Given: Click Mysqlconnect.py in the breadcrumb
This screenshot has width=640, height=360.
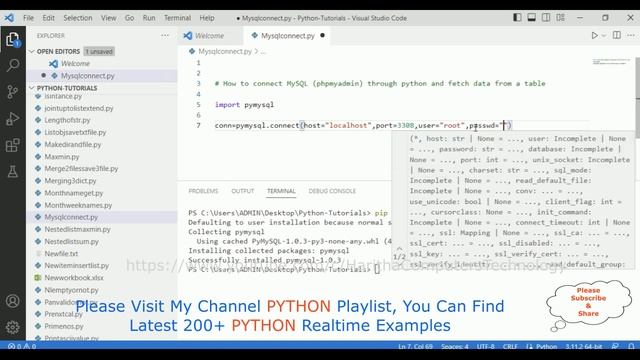Looking at the screenshot, I should coord(225,51).
